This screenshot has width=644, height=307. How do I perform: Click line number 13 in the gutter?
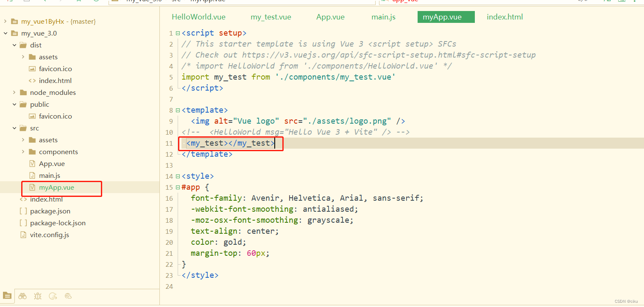point(170,165)
